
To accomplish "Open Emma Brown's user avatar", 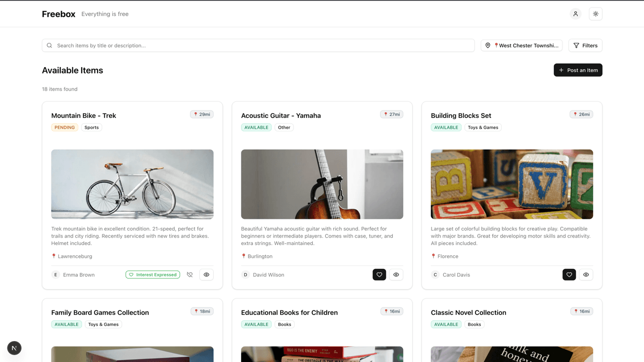I will pyautogui.click(x=55, y=275).
